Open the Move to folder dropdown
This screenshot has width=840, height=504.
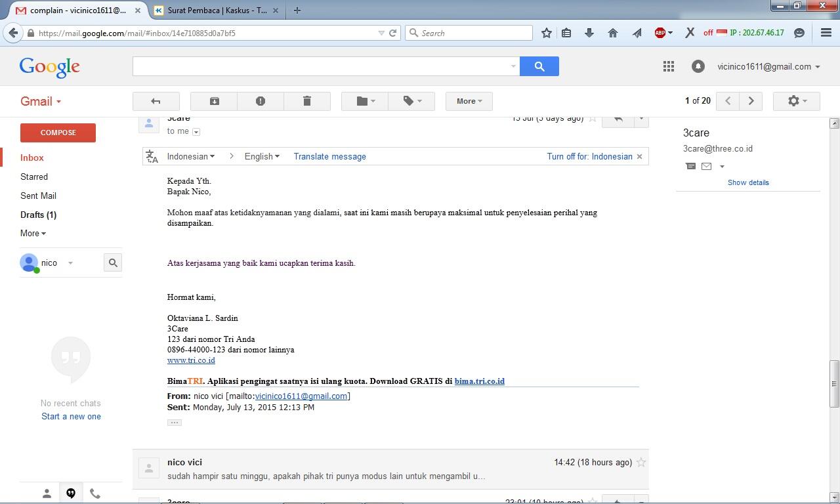[x=365, y=101]
